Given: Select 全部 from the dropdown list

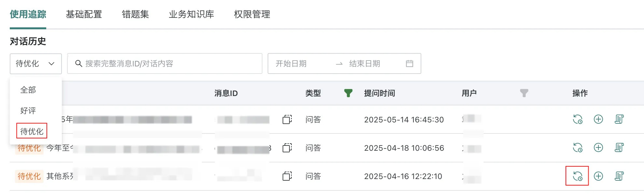Looking at the screenshot, I should click(28, 90).
